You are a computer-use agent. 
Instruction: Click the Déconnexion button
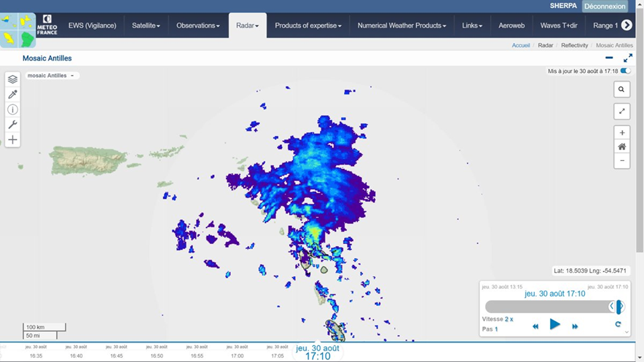click(x=604, y=6)
